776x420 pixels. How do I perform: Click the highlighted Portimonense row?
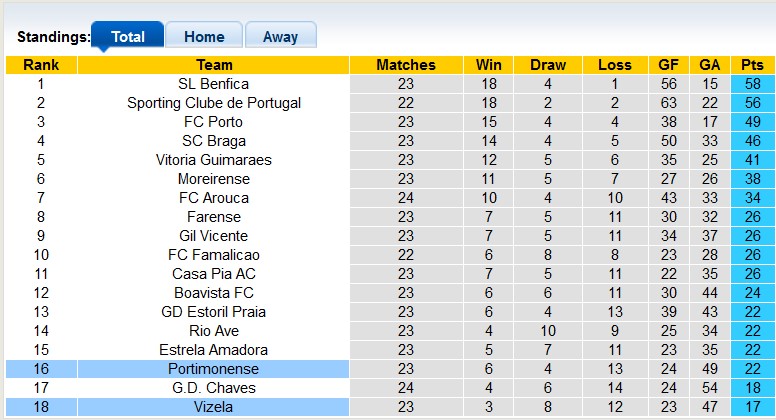(213, 369)
